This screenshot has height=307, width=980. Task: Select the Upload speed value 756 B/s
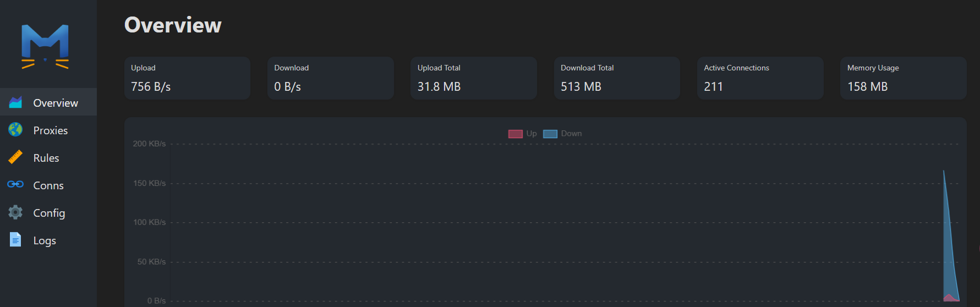coord(151,86)
